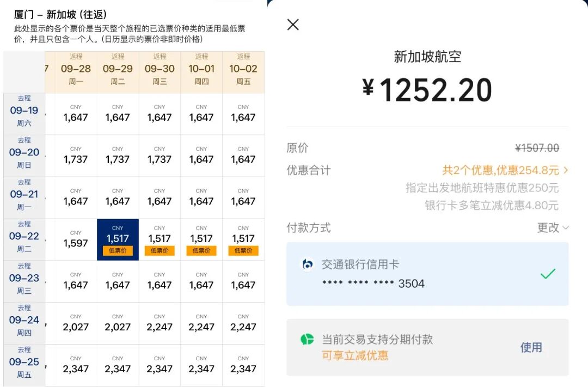The height and width of the screenshot is (387, 588).
Task: Click the 低票价 tag under the 10-01 column
Action: [201, 251]
